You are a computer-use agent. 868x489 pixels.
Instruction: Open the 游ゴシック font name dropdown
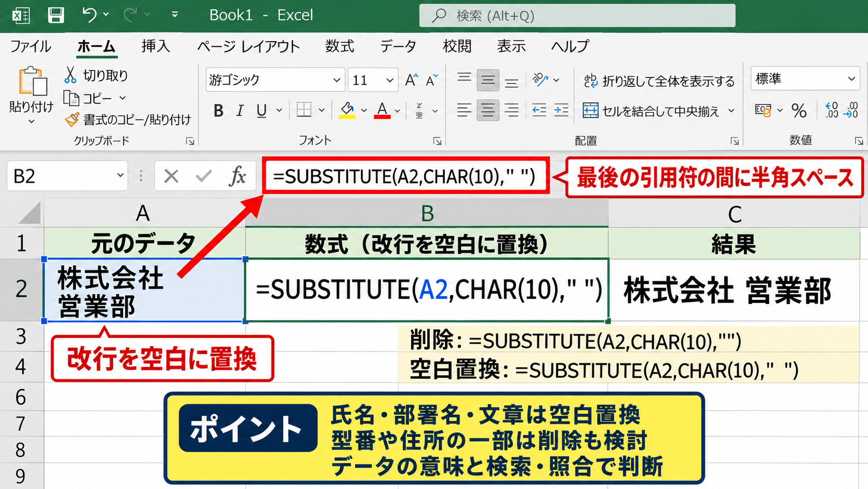pos(336,80)
